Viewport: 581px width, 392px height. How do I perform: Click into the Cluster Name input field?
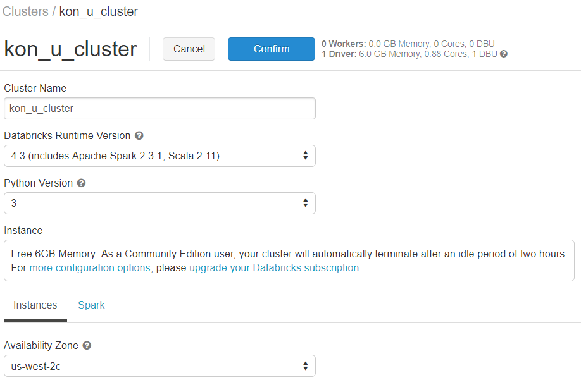[159, 109]
